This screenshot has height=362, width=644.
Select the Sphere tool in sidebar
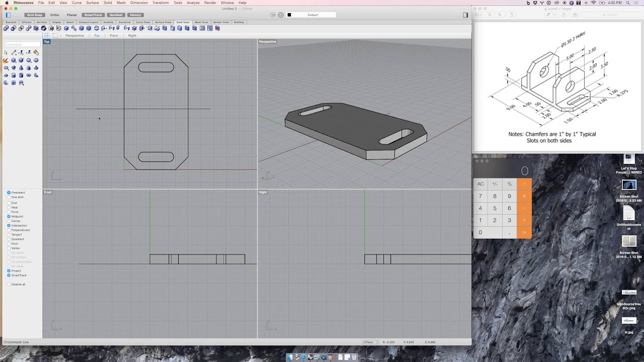[29, 60]
